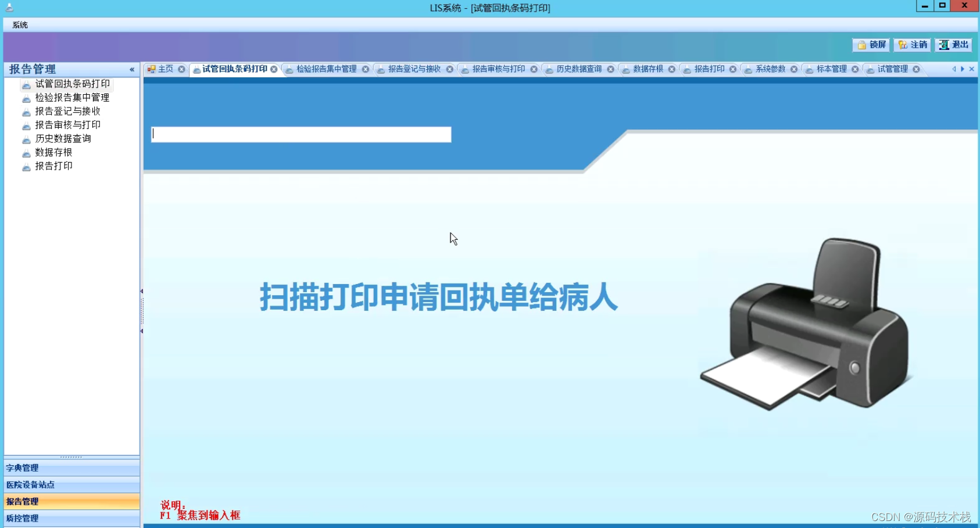Viewport: 980px width, 528px height.
Task: Click the barcode scan input field
Action: point(301,134)
